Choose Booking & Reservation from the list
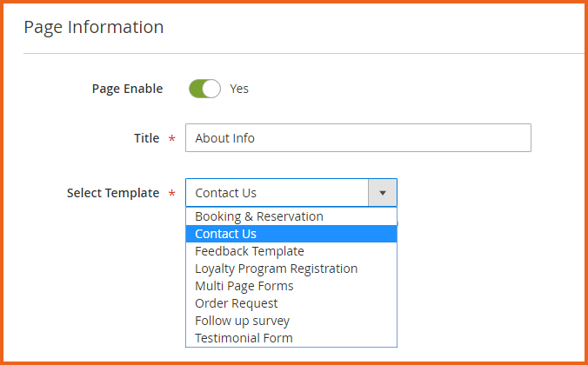This screenshot has width=588, height=365. tap(259, 216)
